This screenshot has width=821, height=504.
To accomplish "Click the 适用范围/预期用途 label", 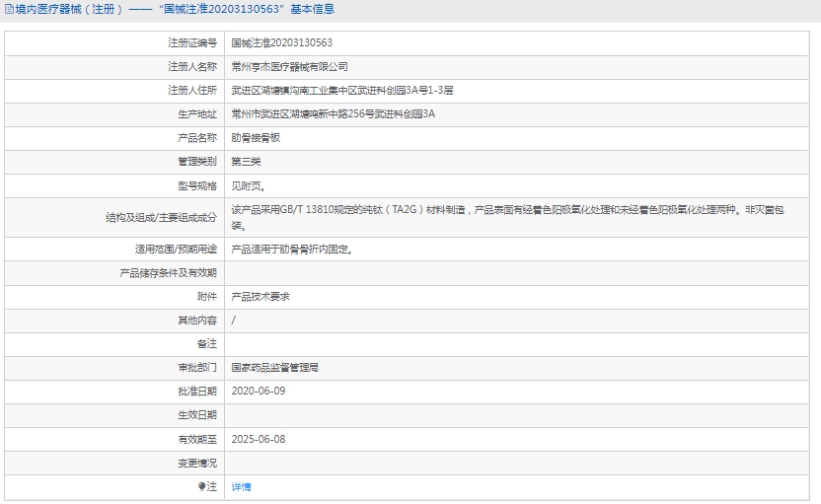I will tap(176, 250).
